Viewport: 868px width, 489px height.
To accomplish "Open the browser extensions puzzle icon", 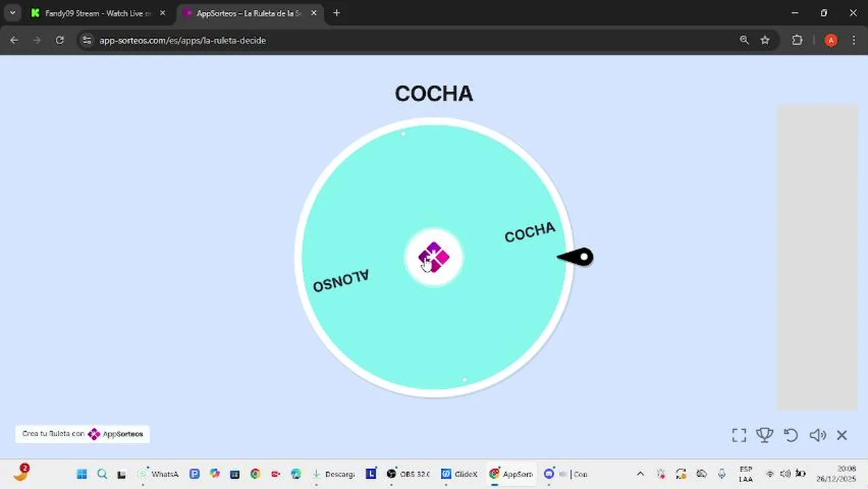I will (x=797, y=41).
